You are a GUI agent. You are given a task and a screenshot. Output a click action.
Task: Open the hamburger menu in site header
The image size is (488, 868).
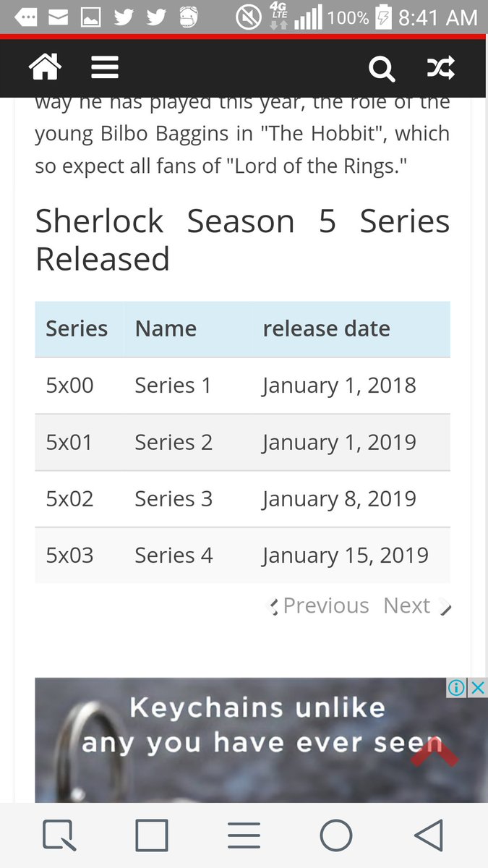coord(104,68)
